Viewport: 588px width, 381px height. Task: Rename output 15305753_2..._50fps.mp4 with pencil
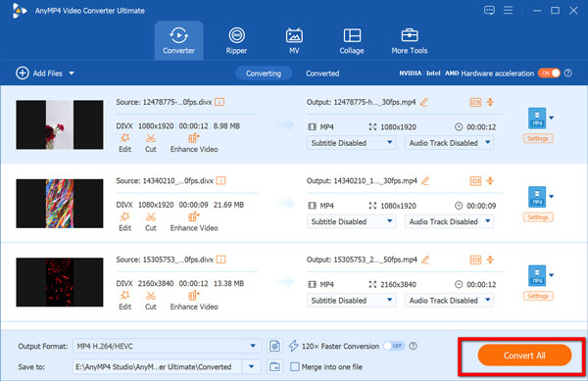point(425,260)
